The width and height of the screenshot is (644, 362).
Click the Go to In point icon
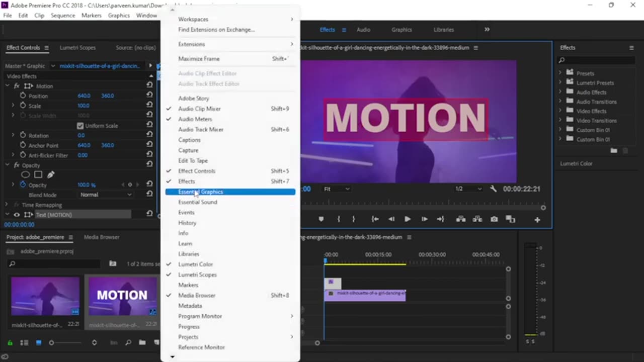(x=375, y=219)
